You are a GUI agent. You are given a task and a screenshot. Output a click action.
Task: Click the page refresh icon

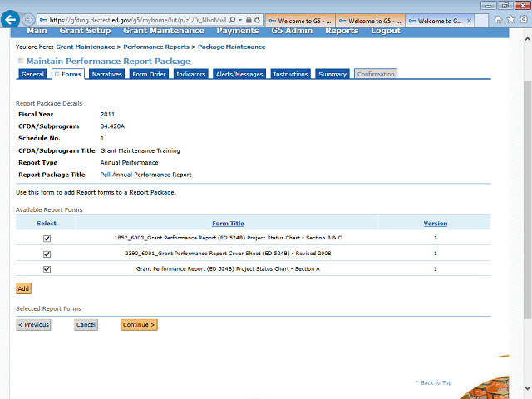click(258, 20)
